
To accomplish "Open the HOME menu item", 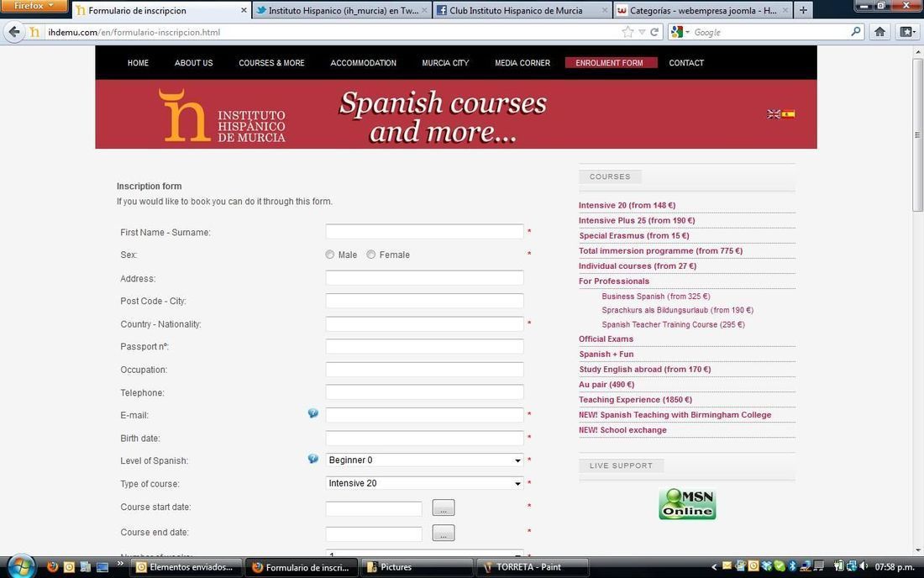I will click(138, 62).
